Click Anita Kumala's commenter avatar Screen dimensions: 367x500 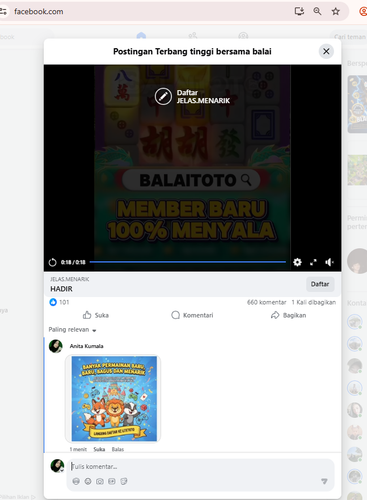[x=56, y=346]
